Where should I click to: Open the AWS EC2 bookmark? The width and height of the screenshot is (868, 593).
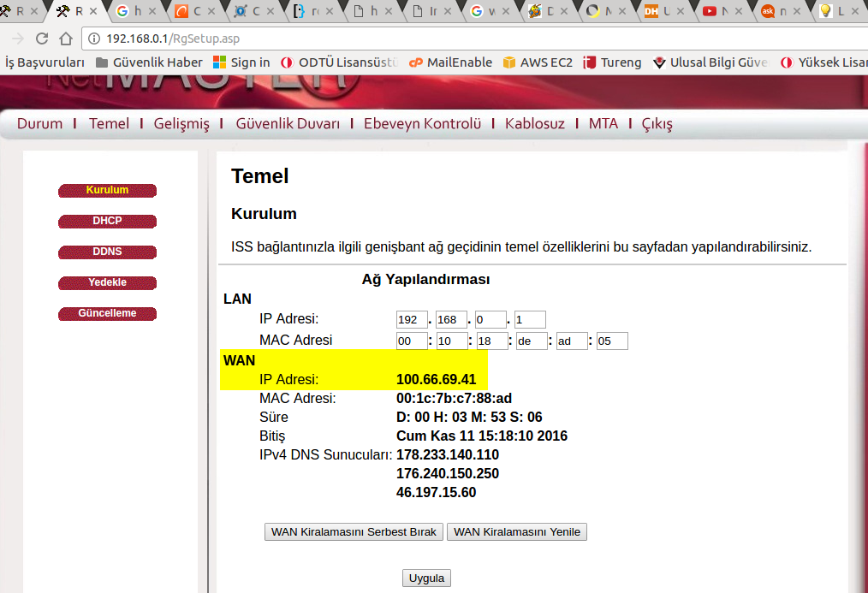click(538, 62)
